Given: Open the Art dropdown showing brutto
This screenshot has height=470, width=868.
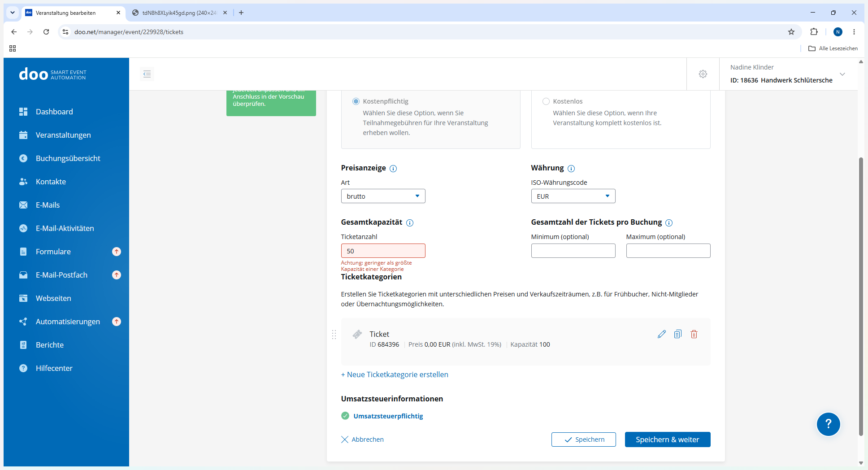Looking at the screenshot, I should (383, 196).
